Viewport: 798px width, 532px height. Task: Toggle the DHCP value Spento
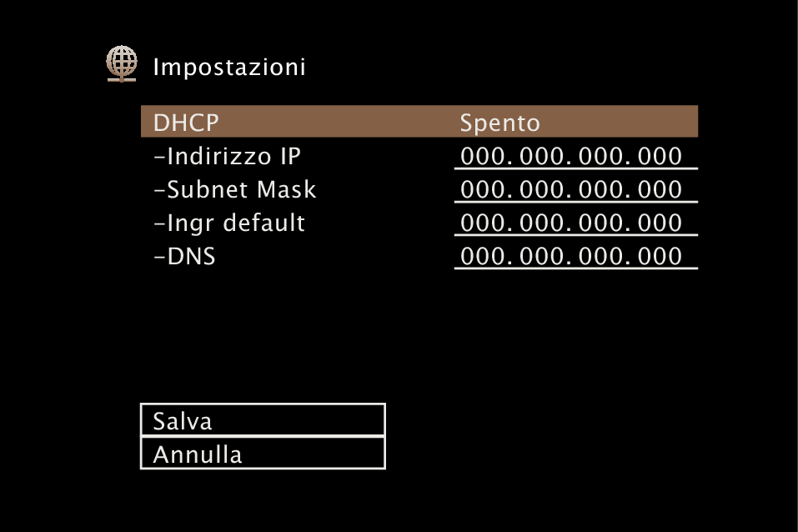point(499,123)
